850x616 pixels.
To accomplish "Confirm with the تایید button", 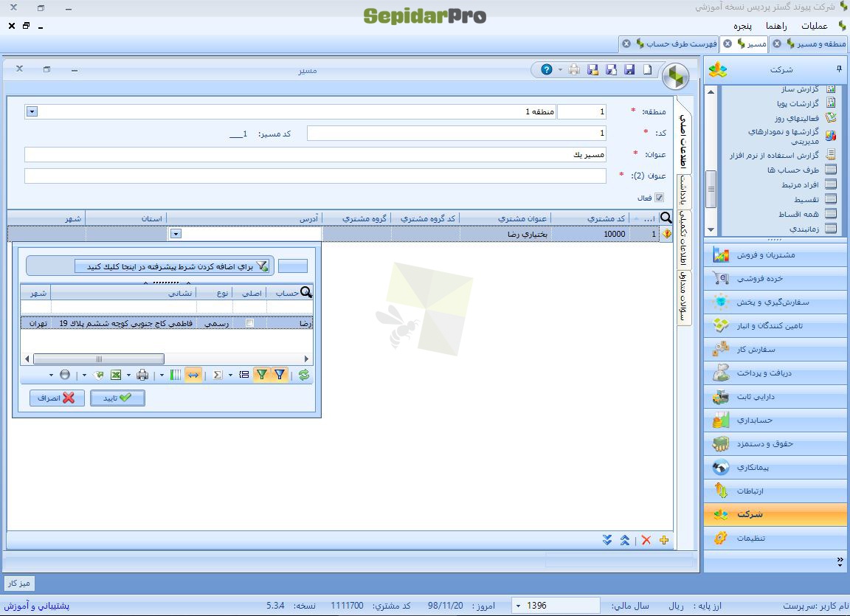I will pos(117,398).
